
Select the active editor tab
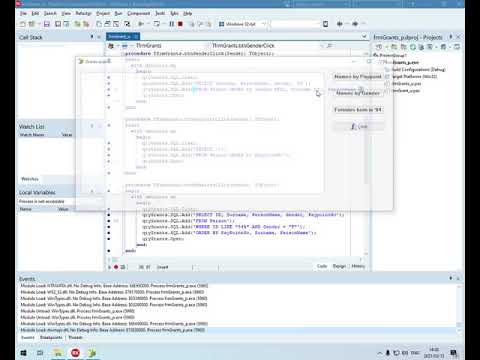pos(123,36)
